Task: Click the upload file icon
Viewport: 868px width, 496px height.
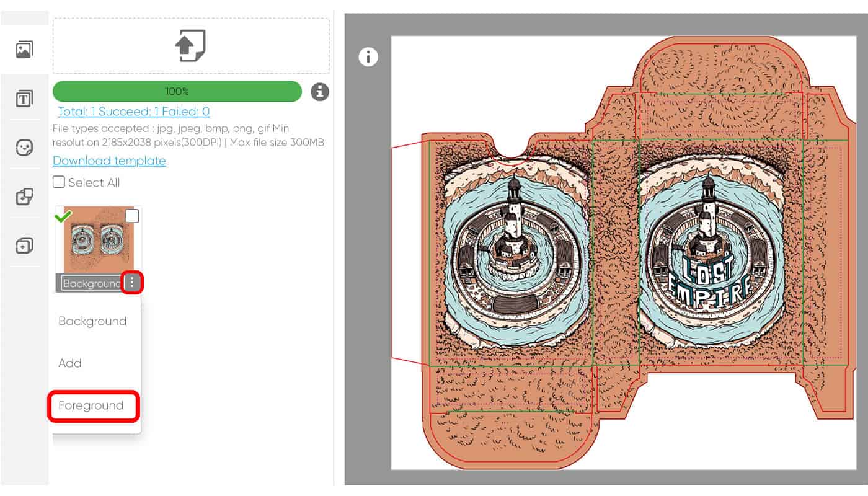Action: pos(190,46)
